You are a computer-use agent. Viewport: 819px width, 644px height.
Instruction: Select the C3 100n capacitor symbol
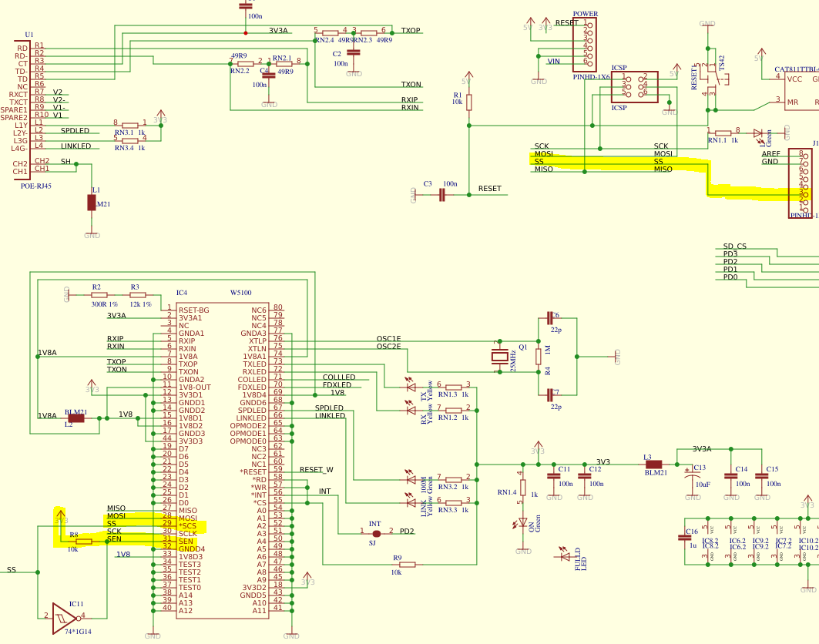coord(442,195)
